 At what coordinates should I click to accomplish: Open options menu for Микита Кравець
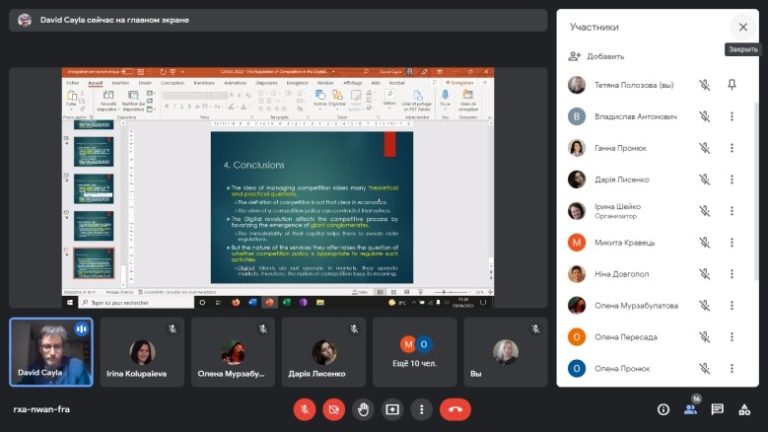coord(732,242)
